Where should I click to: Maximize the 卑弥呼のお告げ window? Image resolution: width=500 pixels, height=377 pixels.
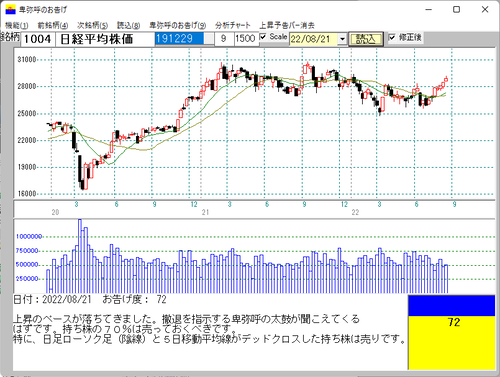click(x=457, y=9)
